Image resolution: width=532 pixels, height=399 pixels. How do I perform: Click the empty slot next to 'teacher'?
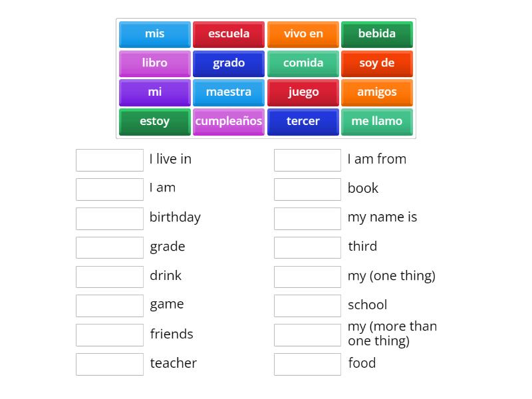click(110, 364)
